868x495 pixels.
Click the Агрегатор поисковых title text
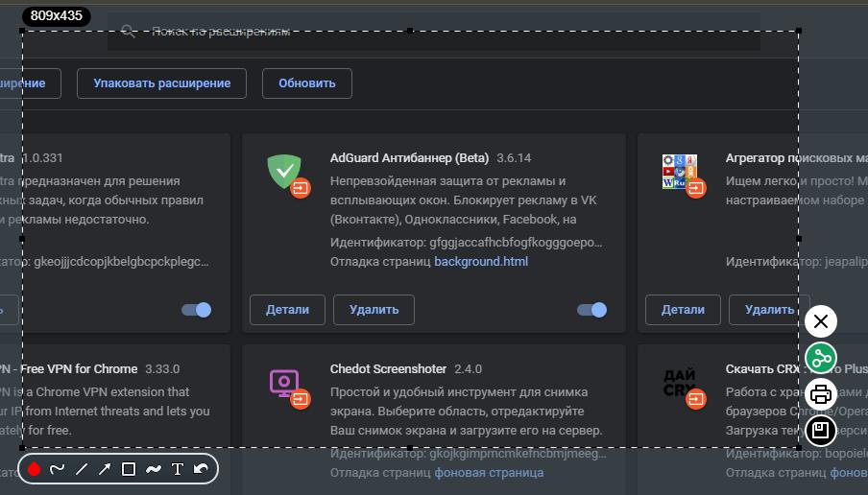click(x=797, y=158)
